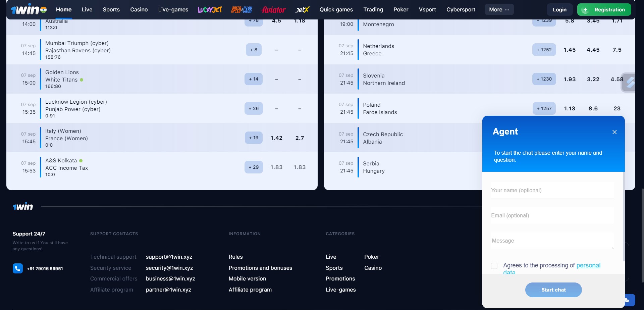This screenshot has width=644, height=310.
Task: Back the 1.45 odds for Netherlands vs Greece
Action: tap(570, 50)
